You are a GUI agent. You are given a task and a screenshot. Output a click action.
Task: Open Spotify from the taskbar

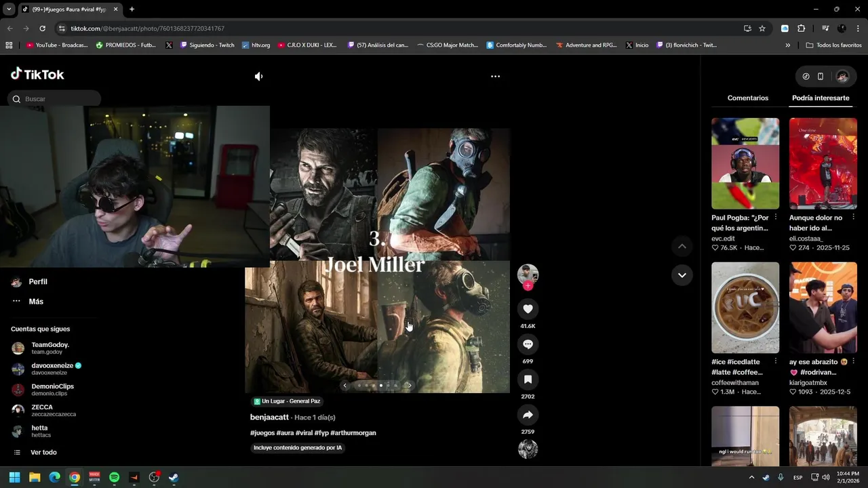pyautogui.click(x=114, y=477)
